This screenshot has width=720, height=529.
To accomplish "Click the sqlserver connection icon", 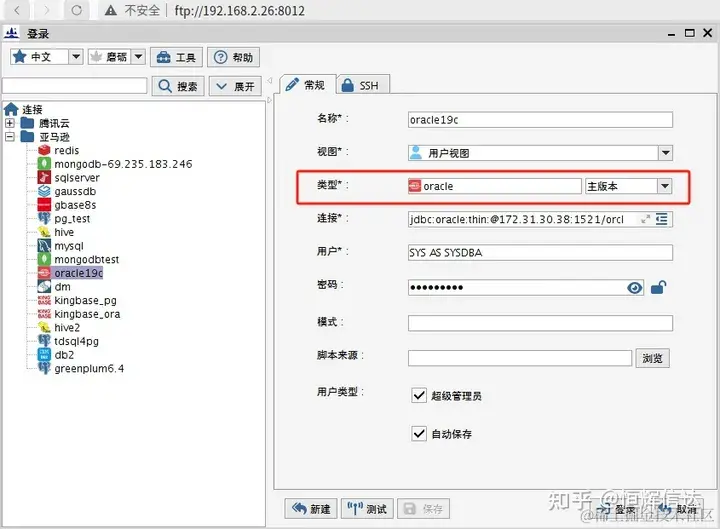I will [x=44, y=177].
